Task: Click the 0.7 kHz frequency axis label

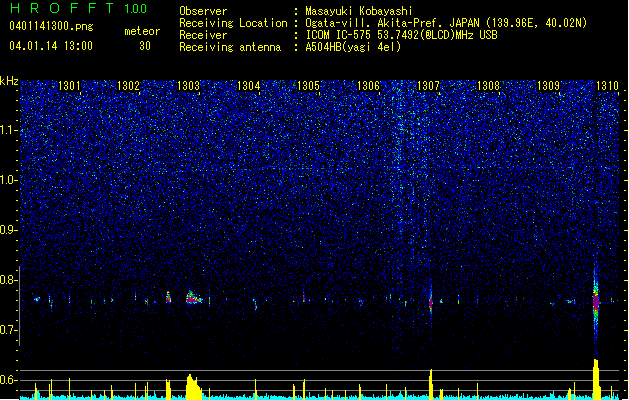Action: pos(9,330)
